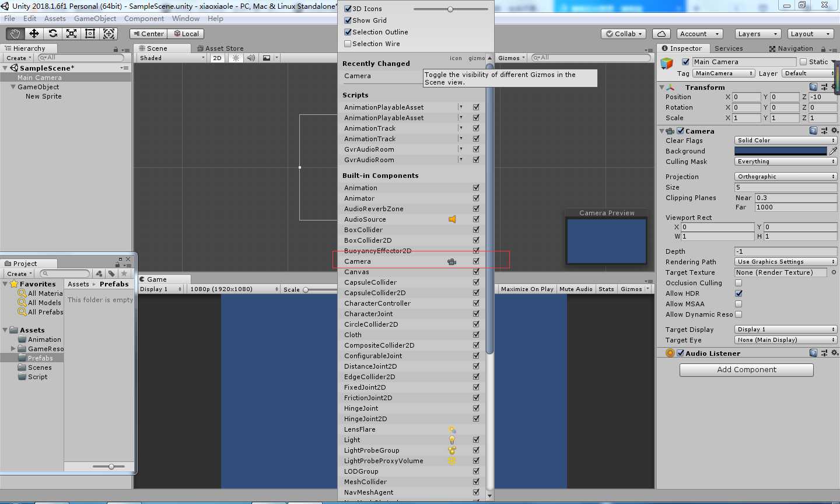Click AudioSource speaker gizmo icon
The height and width of the screenshot is (504, 840).
pyautogui.click(x=452, y=219)
